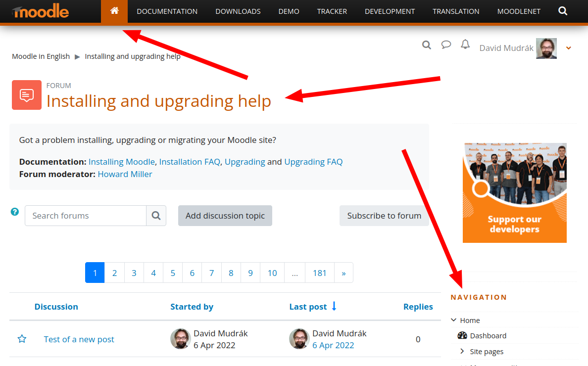Open the DOWNLOADS menu item
This screenshot has width=588, height=366.
pyautogui.click(x=238, y=11)
